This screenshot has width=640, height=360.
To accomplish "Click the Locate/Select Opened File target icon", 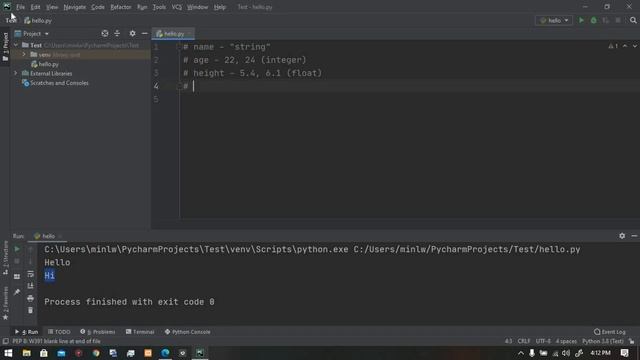I will pos(105,33).
